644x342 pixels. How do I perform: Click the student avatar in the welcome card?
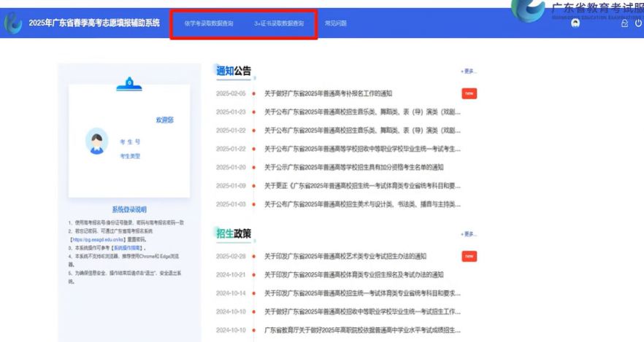(96, 141)
